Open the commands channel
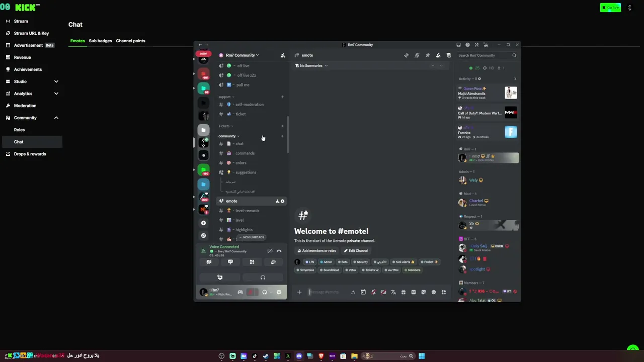 tap(252, 153)
